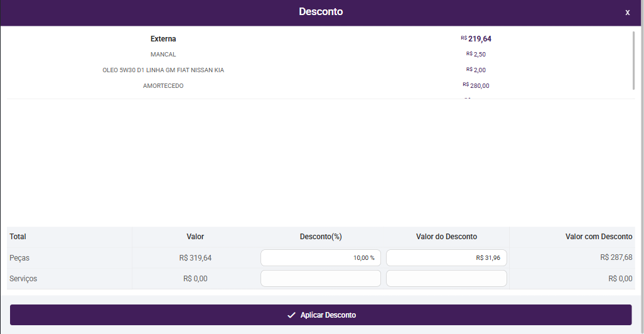Click the Peças value R$ 319,64
644x334 pixels.
point(195,258)
